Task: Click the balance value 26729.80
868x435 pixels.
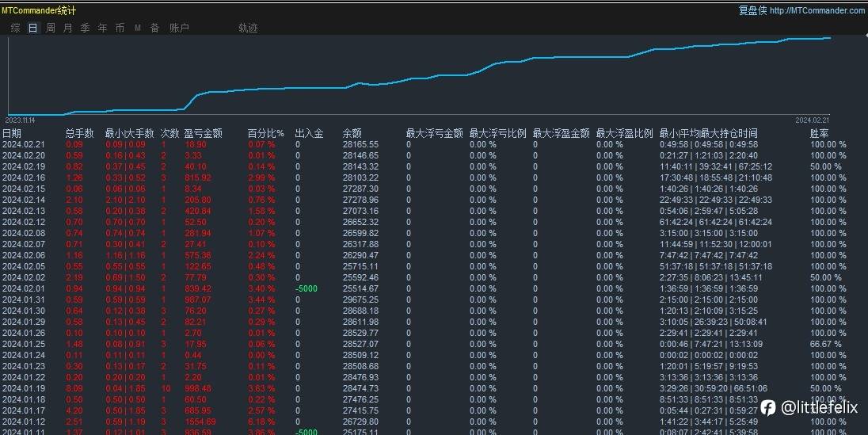Action: [360, 422]
